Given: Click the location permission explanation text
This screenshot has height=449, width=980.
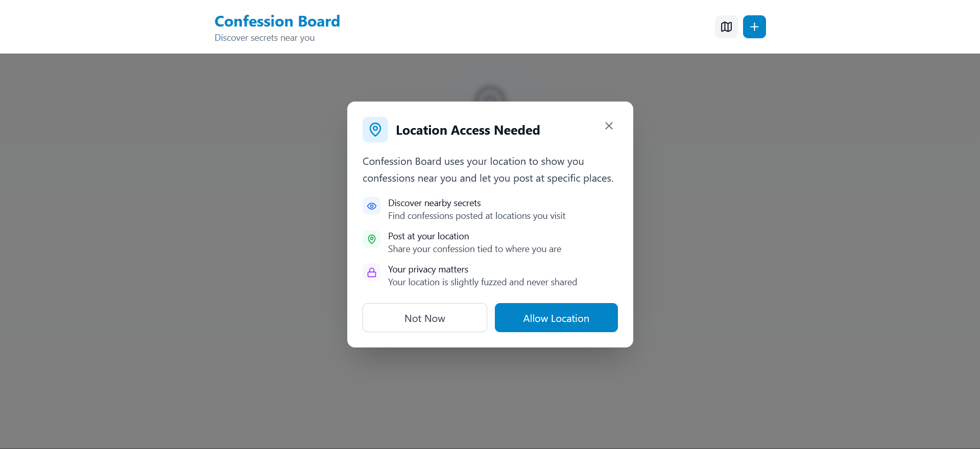Looking at the screenshot, I should point(488,169).
